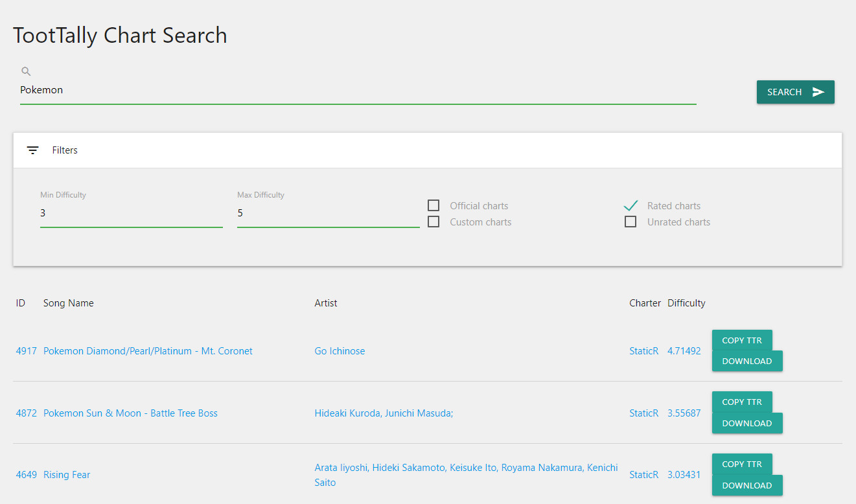Uncheck the Rated charts checkbox

pyautogui.click(x=630, y=206)
